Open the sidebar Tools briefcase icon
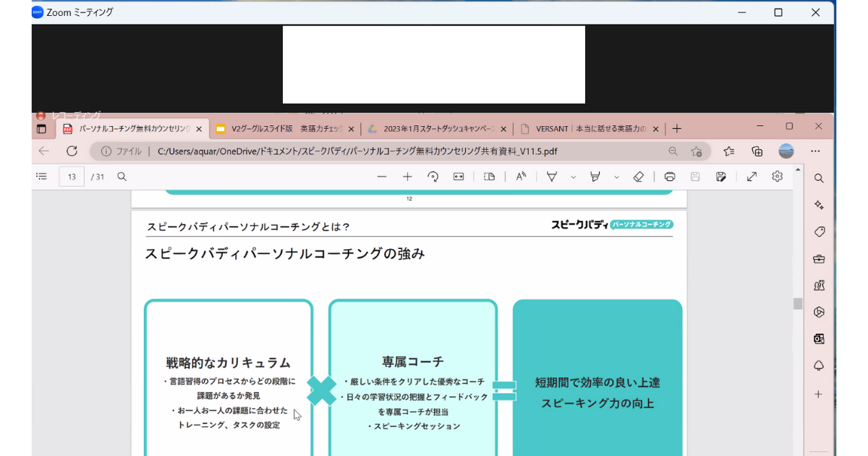The width and height of the screenshot is (868, 456). click(x=819, y=258)
